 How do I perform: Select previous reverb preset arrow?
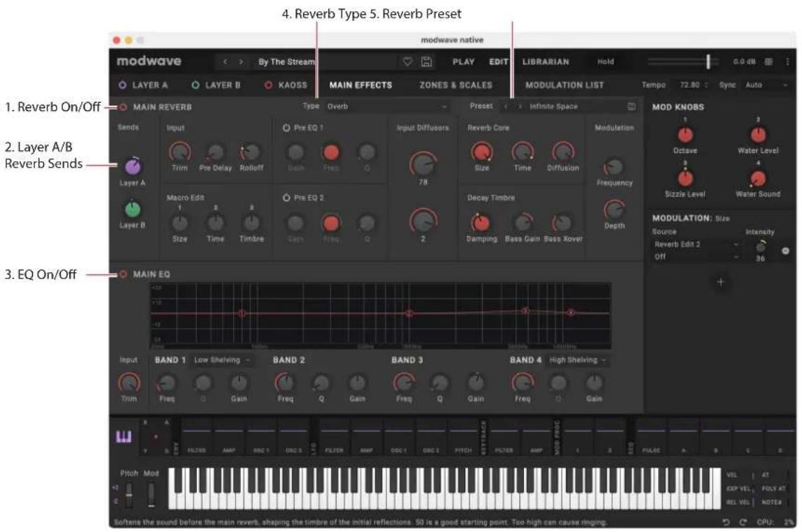pyautogui.click(x=506, y=106)
